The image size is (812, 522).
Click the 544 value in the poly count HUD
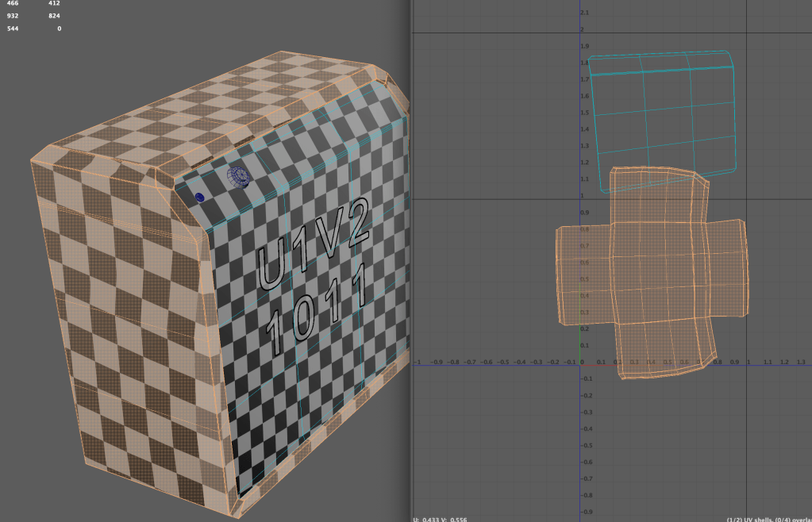(x=11, y=29)
